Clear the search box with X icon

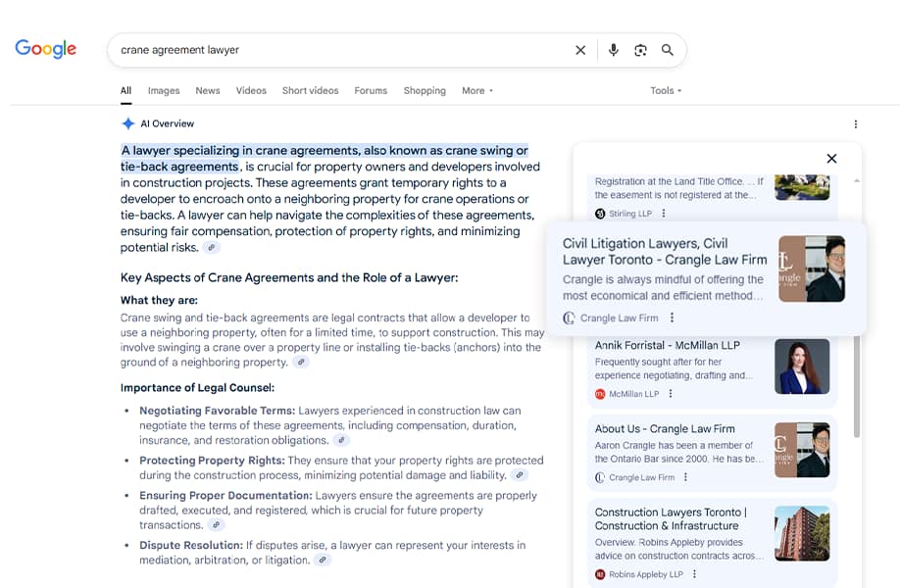coord(580,50)
